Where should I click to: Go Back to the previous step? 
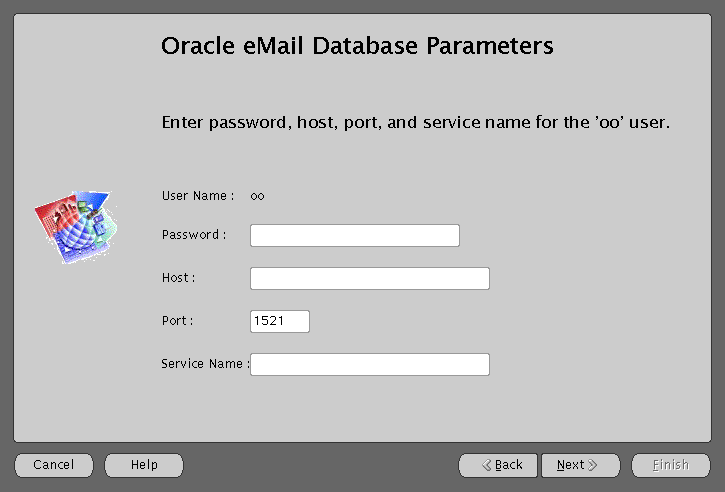498,465
